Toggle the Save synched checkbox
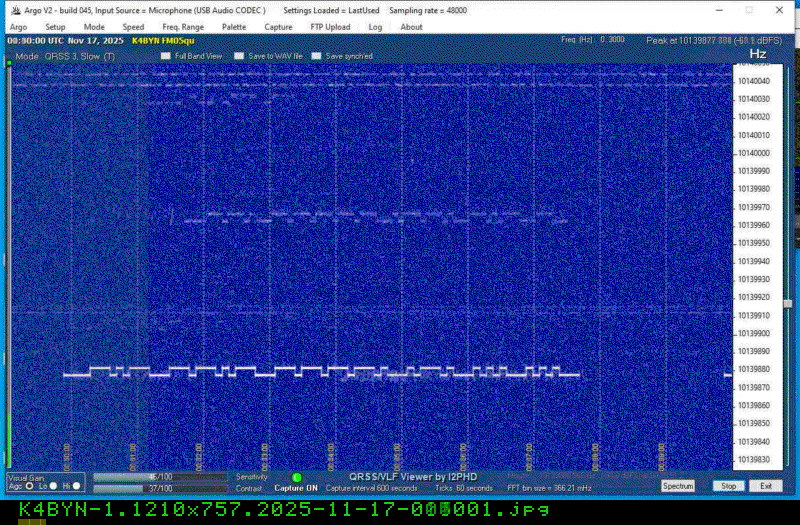800x525 pixels. click(x=316, y=57)
